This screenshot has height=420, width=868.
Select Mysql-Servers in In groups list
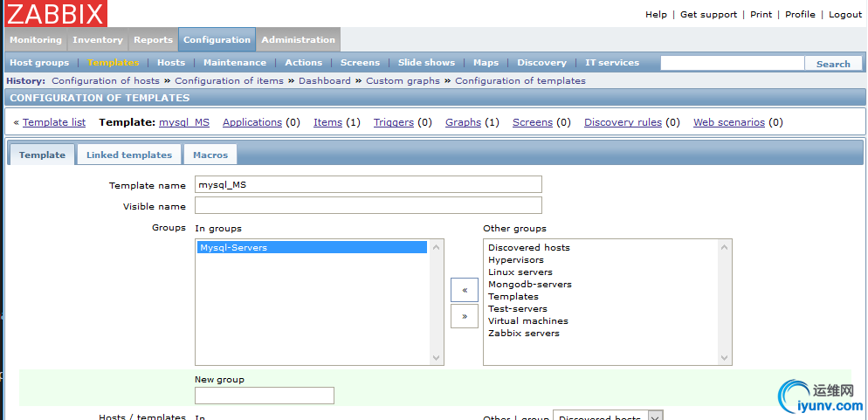[313, 247]
